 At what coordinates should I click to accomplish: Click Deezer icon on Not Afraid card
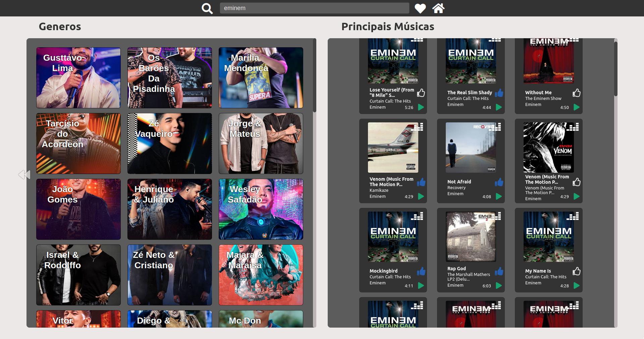495,127
